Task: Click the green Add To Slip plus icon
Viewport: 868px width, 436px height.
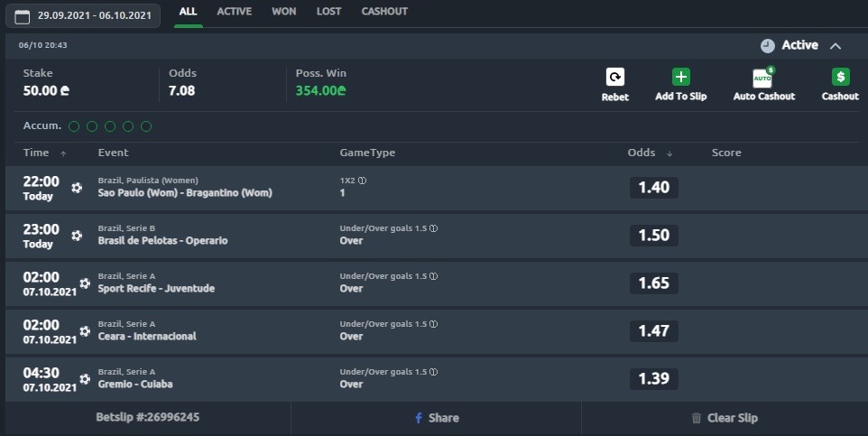Action: pyautogui.click(x=681, y=77)
